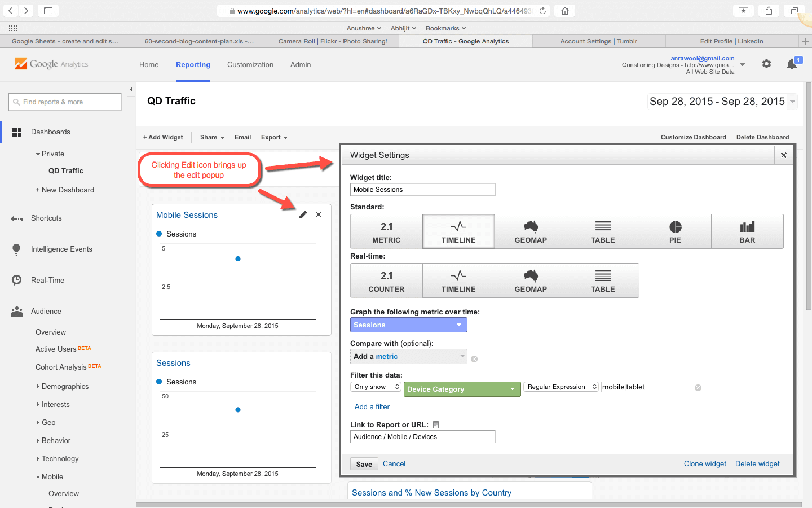Image resolution: width=812 pixels, height=508 pixels.
Task: Switch to the Customization tab
Action: point(250,65)
